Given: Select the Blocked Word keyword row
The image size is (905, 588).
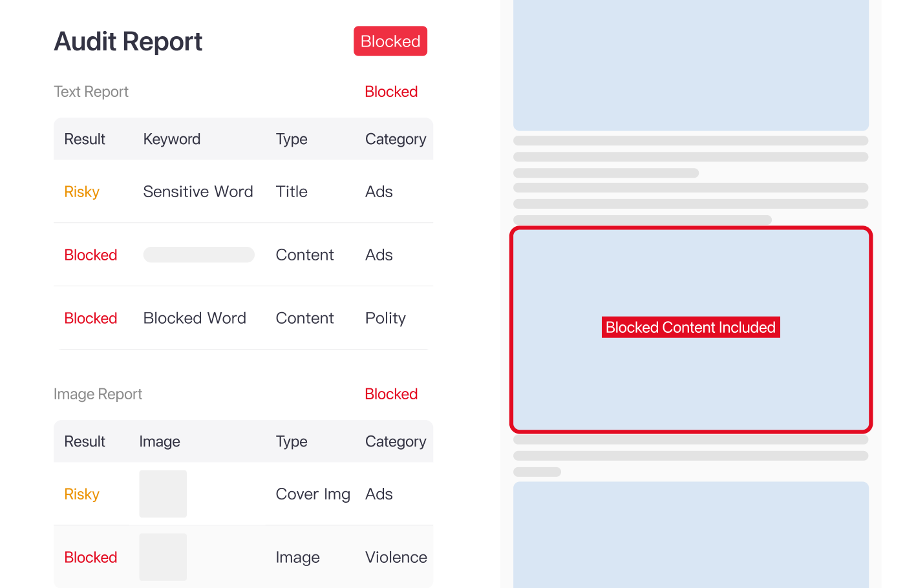Looking at the screenshot, I should pyautogui.click(x=195, y=318).
